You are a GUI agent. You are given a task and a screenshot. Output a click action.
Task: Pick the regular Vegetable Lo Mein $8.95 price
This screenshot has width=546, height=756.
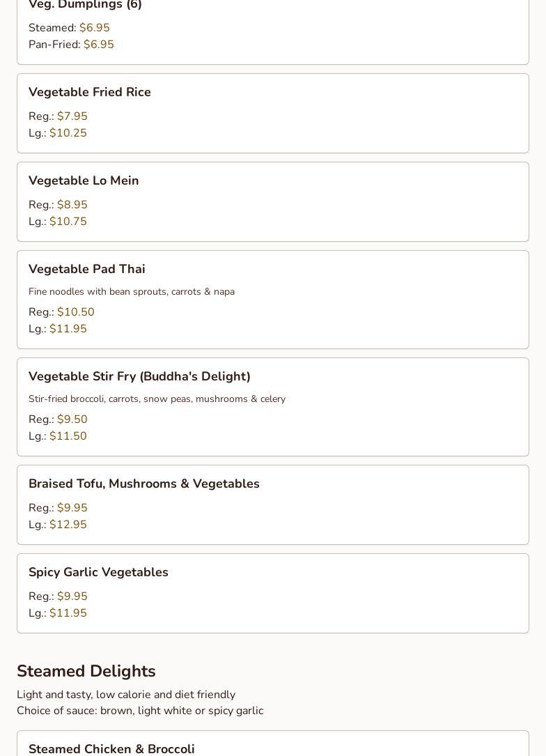(72, 205)
